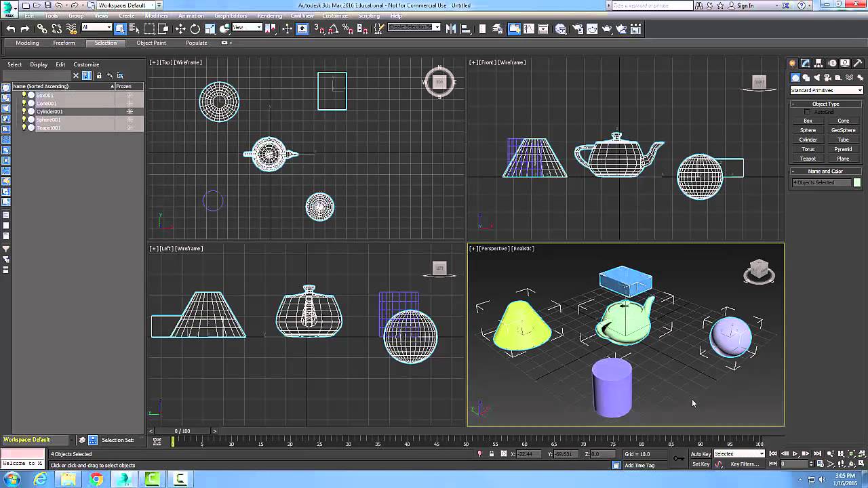
Task: Click the Pyramid primitive button
Action: click(x=843, y=149)
